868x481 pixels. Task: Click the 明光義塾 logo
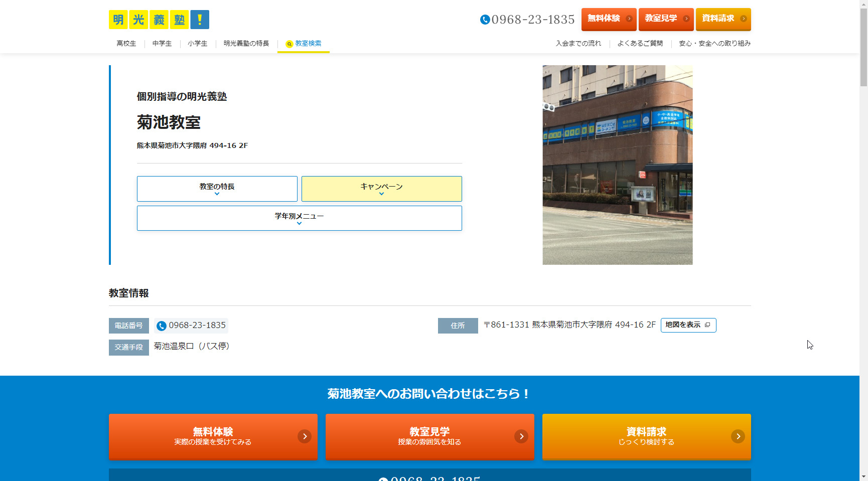point(159,20)
